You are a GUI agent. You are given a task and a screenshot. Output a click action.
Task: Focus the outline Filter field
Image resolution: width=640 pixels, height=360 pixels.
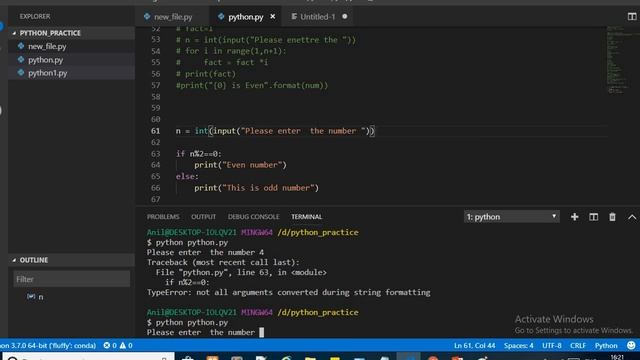coord(72,279)
